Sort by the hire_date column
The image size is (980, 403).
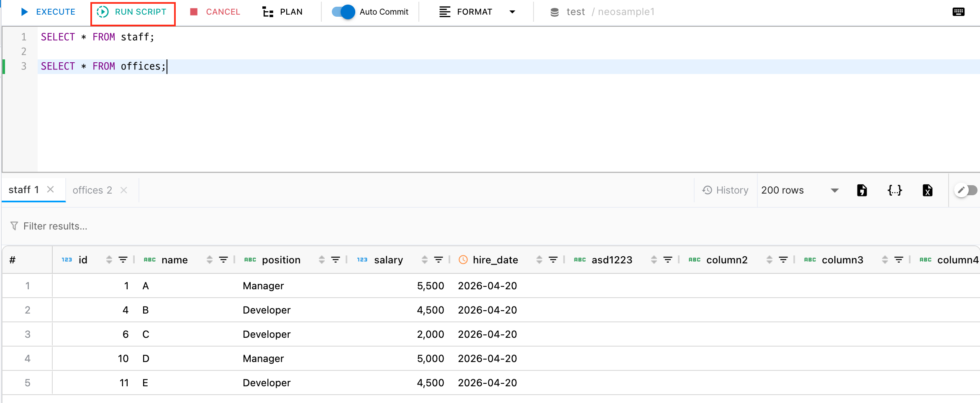click(x=539, y=260)
